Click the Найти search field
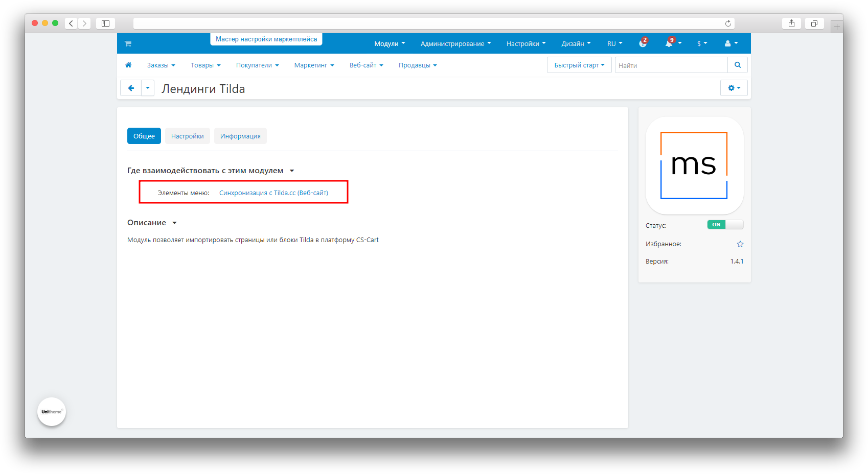Image resolution: width=868 pixels, height=474 pixels. (x=671, y=65)
